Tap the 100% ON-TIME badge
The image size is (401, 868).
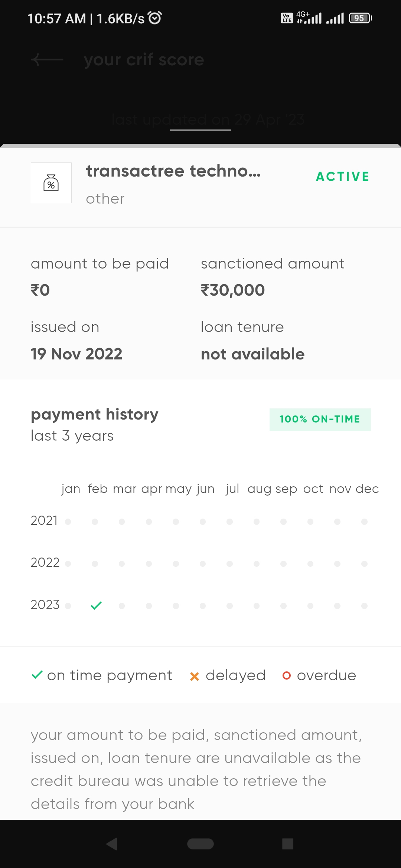[320, 419]
